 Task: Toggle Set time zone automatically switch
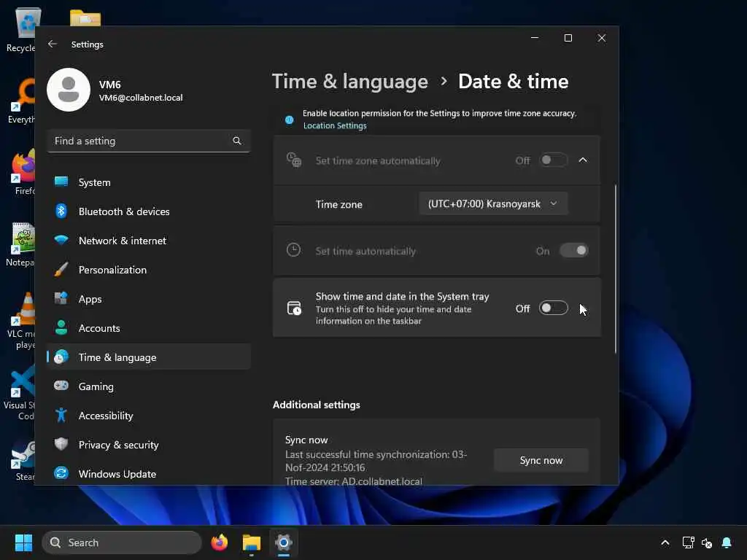point(553,160)
